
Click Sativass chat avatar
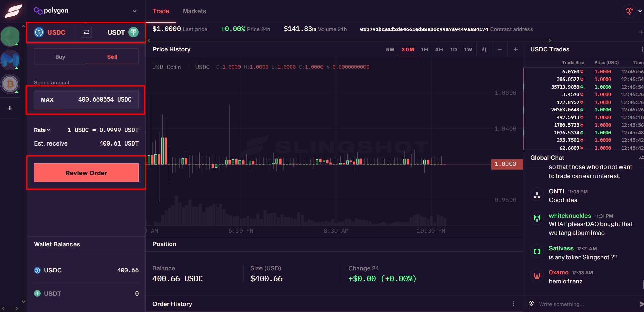point(537,251)
